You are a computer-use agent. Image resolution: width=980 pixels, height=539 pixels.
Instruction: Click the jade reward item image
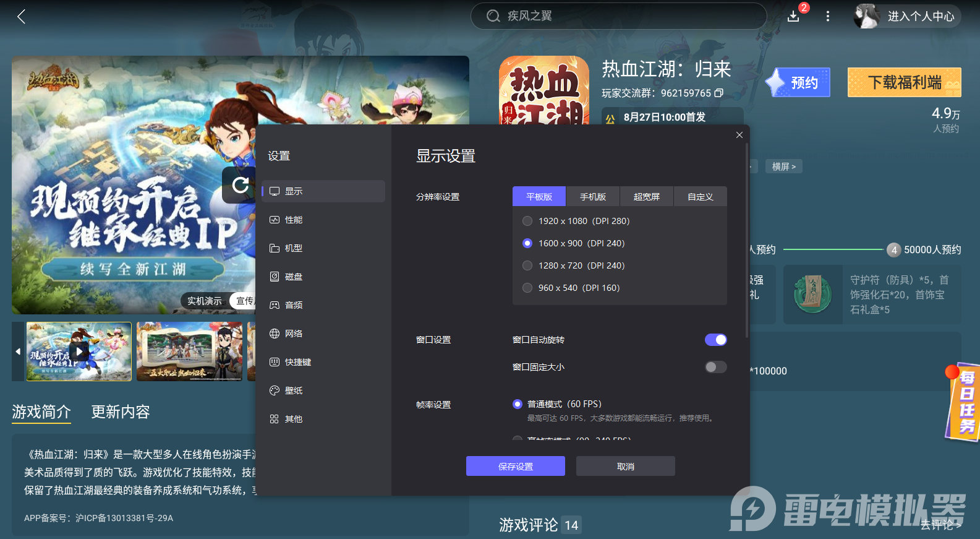pyautogui.click(x=813, y=295)
